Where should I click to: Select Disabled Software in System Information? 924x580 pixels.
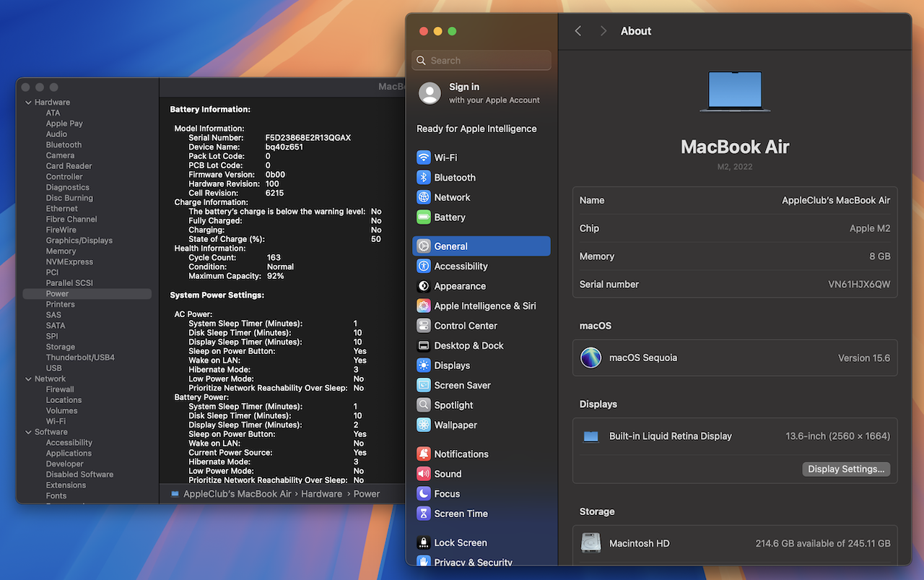click(79, 475)
